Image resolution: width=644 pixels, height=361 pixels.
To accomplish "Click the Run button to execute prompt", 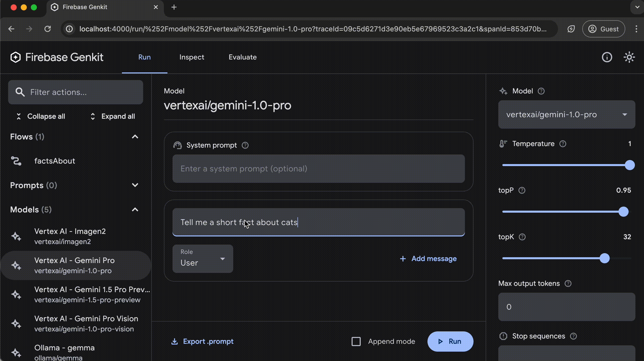I will click(x=450, y=341).
